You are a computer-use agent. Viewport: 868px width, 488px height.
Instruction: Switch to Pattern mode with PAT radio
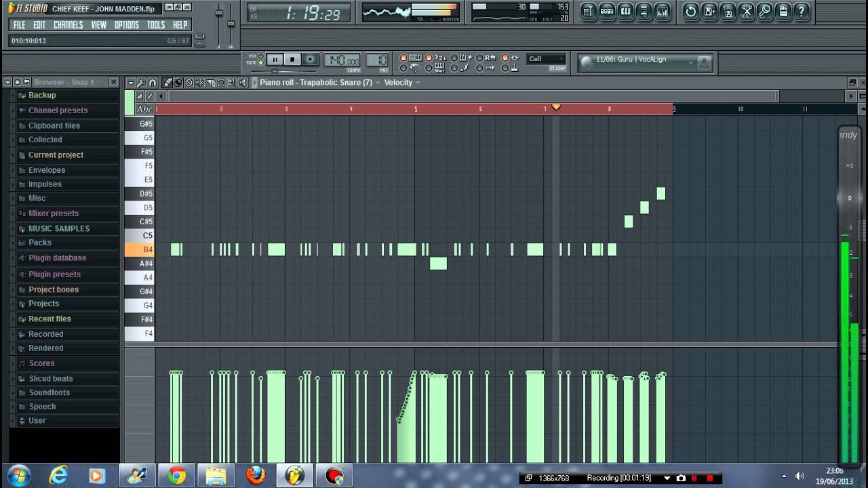[x=261, y=56]
